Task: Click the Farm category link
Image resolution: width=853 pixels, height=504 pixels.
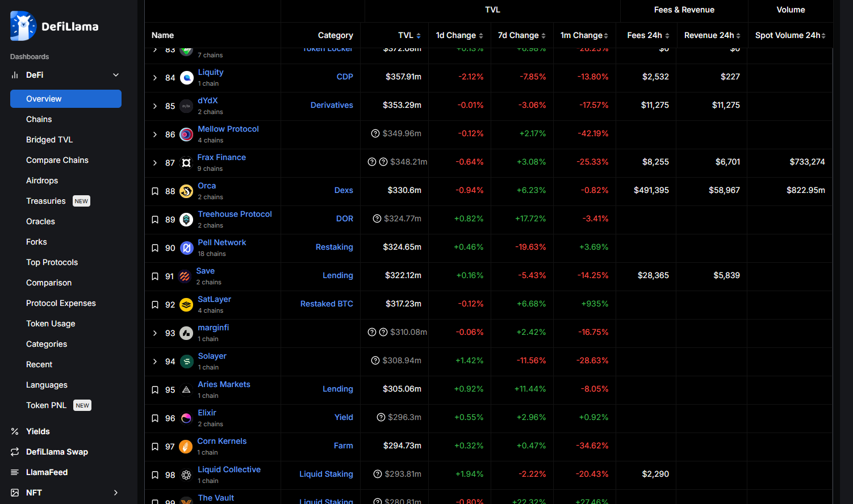Action: click(x=343, y=446)
